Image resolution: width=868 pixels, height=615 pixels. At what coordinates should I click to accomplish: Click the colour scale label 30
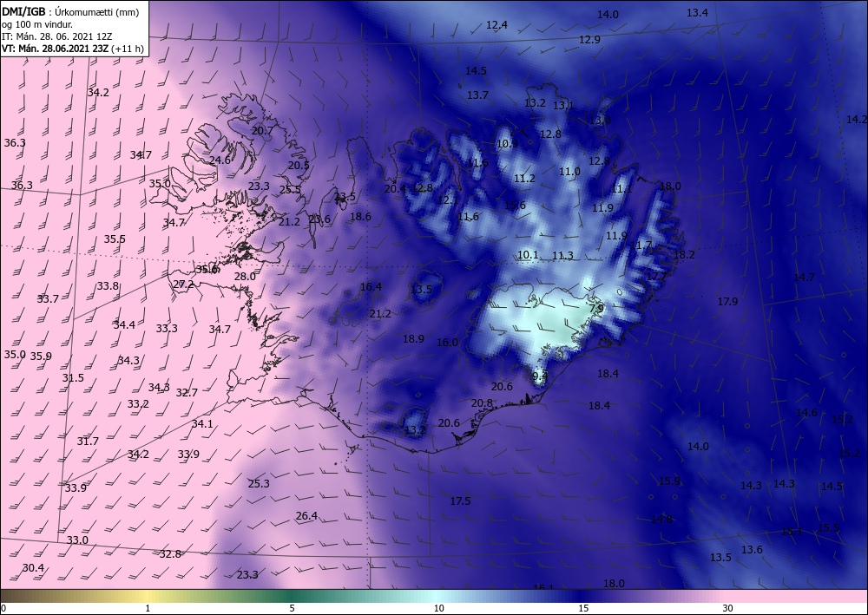coord(728,609)
